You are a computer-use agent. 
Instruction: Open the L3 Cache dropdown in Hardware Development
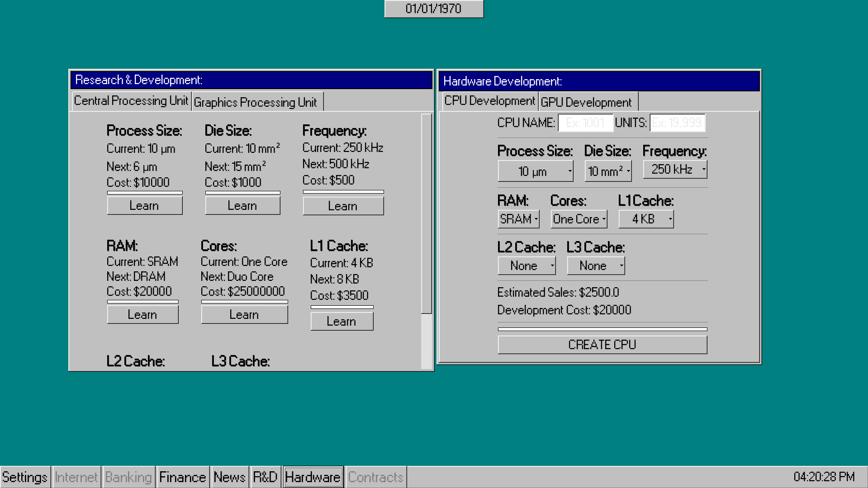596,265
